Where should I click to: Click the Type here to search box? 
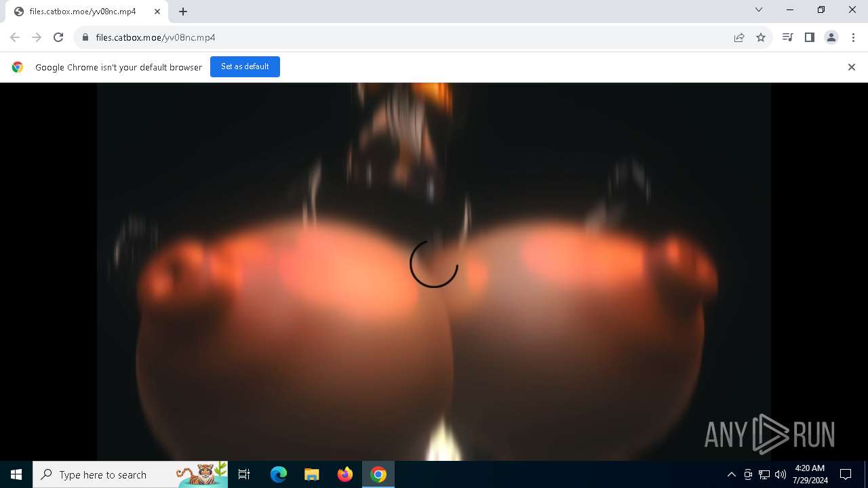point(130,474)
